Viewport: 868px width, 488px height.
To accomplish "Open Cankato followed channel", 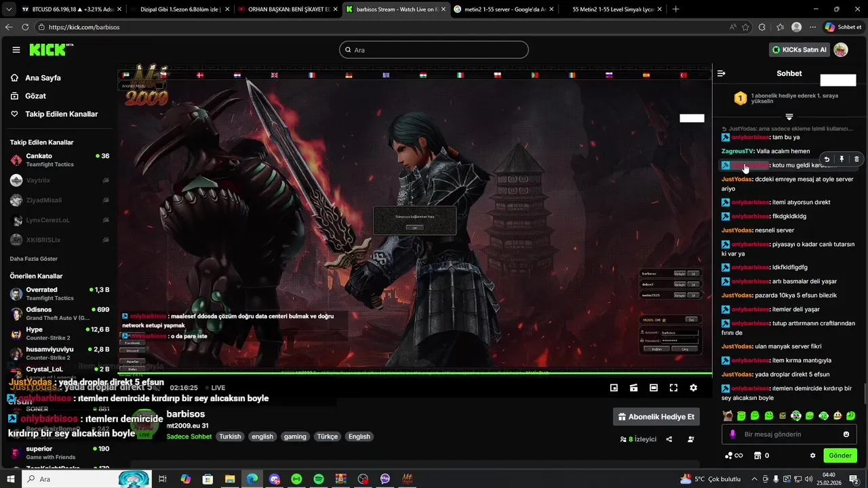I will (59, 160).
